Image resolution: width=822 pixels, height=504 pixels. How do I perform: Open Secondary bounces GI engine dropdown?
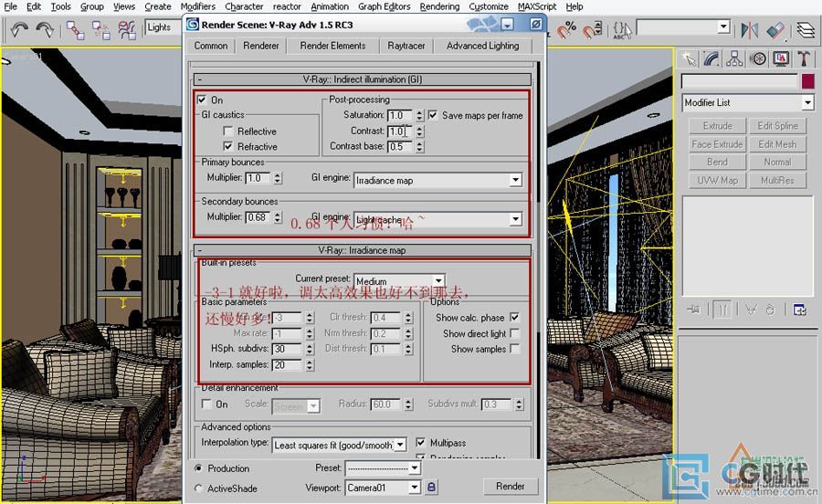pyautogui.click(x=516, y=219)
